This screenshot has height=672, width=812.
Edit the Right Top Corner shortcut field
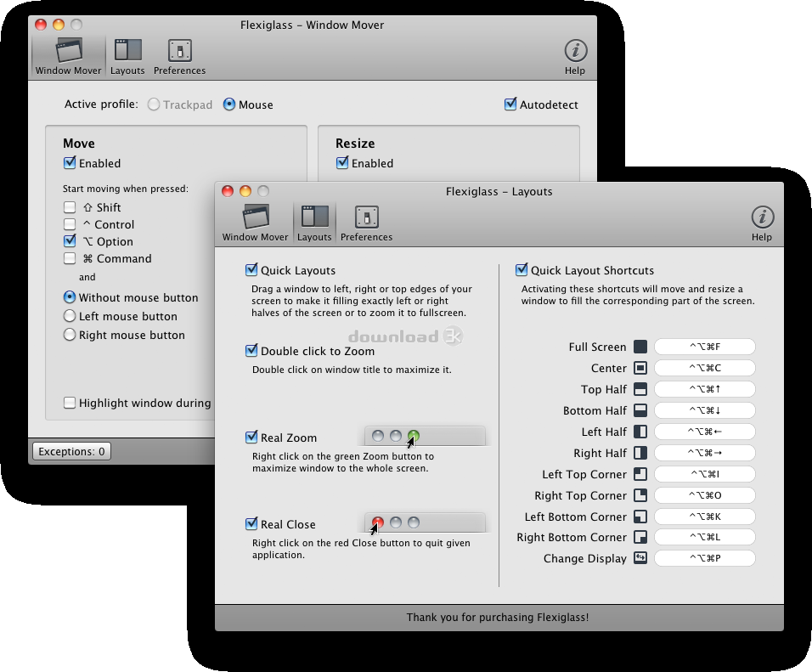pyautogui.click(x=705, y=495)
